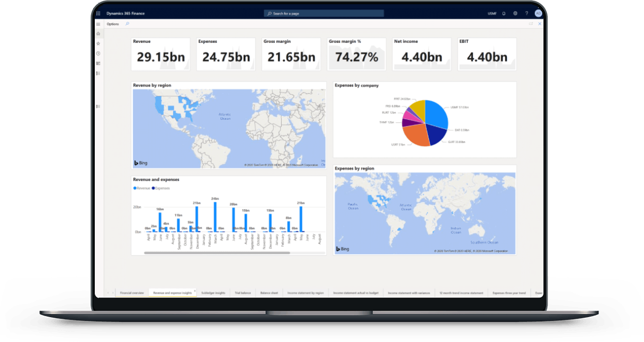Viewport: 644px width, 342px height.
Task: Open the app launcher waffle menu
Action: (98, 13)
